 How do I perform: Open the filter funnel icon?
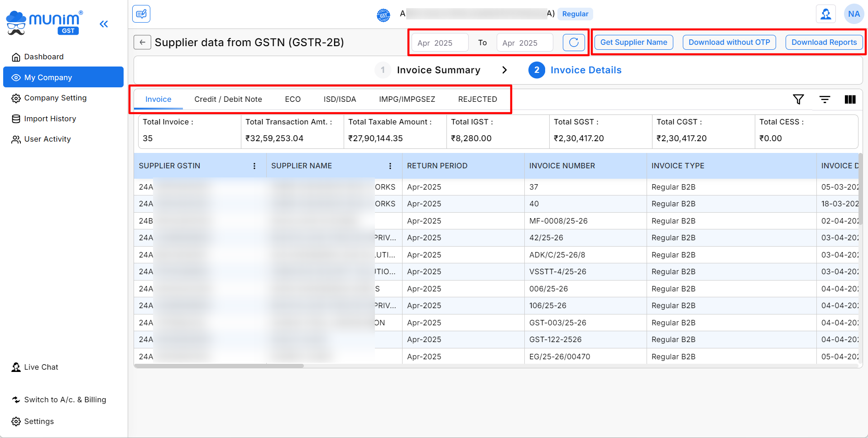tap(798, 100)
